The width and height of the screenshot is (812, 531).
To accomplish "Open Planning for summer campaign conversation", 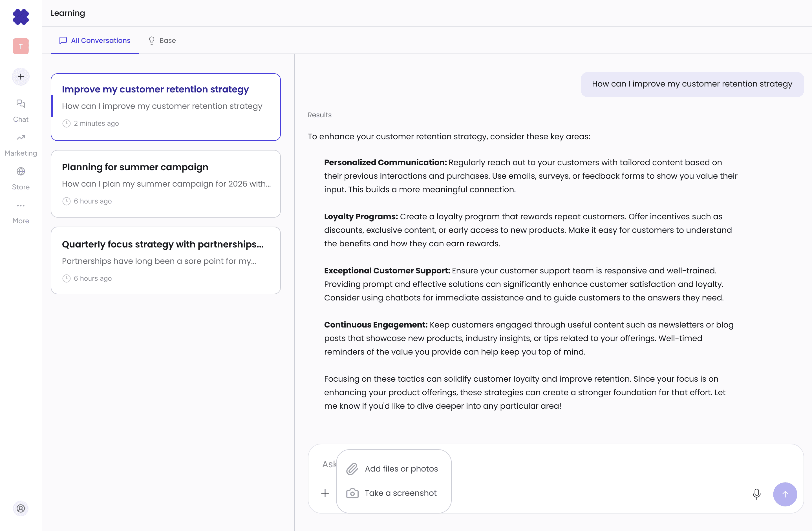I will tap(166, 183).
